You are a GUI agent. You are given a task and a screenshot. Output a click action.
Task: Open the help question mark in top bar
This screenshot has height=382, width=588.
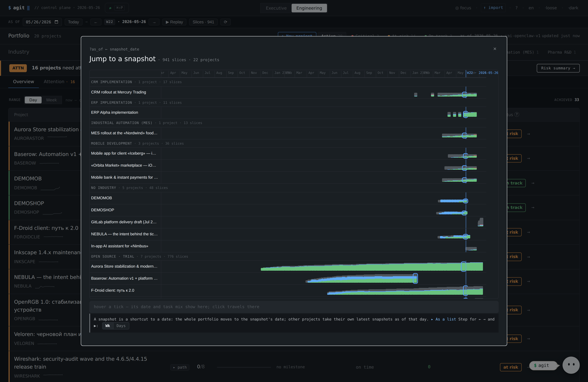pos(516,8)
